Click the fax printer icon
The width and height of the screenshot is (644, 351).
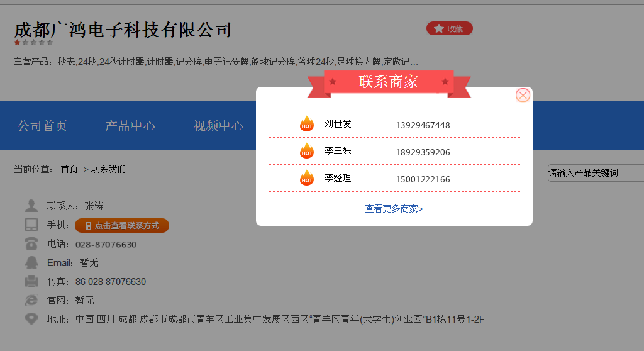pos(31,281)
